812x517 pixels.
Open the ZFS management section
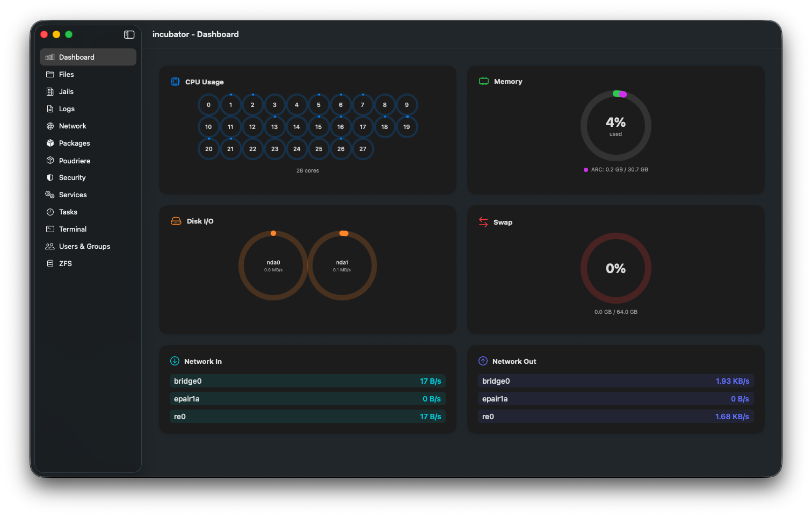tap(64, 263)
